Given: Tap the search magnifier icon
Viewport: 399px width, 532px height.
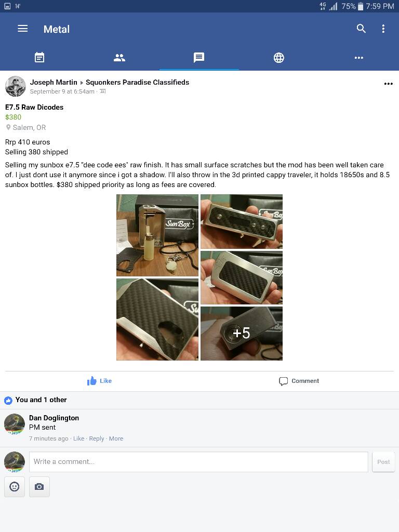Looking at the screenshot, I should click(x=361, y=29).
